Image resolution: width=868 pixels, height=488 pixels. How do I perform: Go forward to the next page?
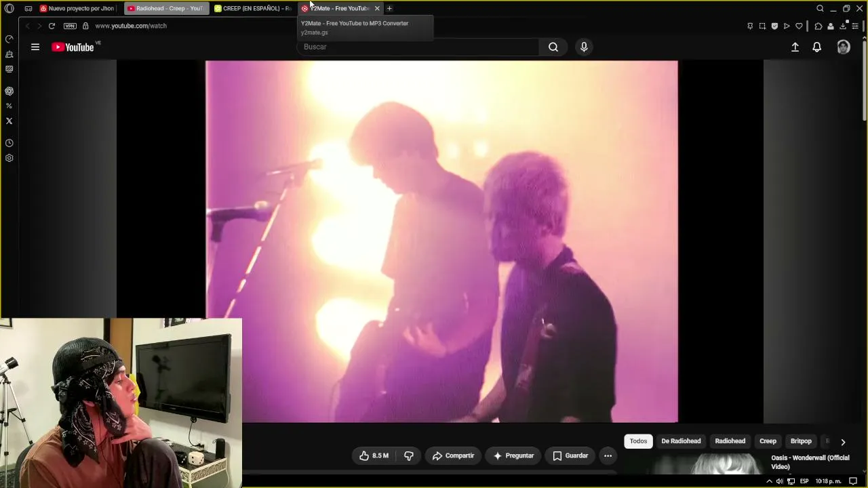coord(39,26)
